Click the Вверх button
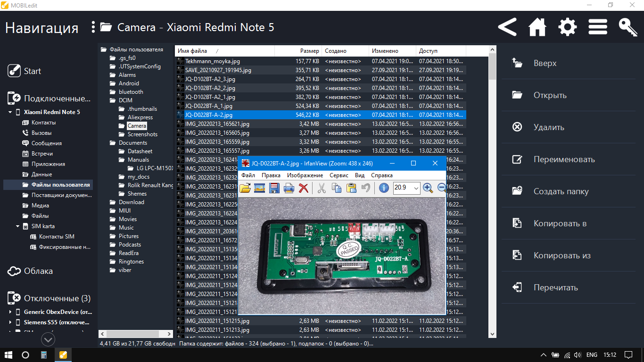644x362 pixels. [x=569, y=63]
